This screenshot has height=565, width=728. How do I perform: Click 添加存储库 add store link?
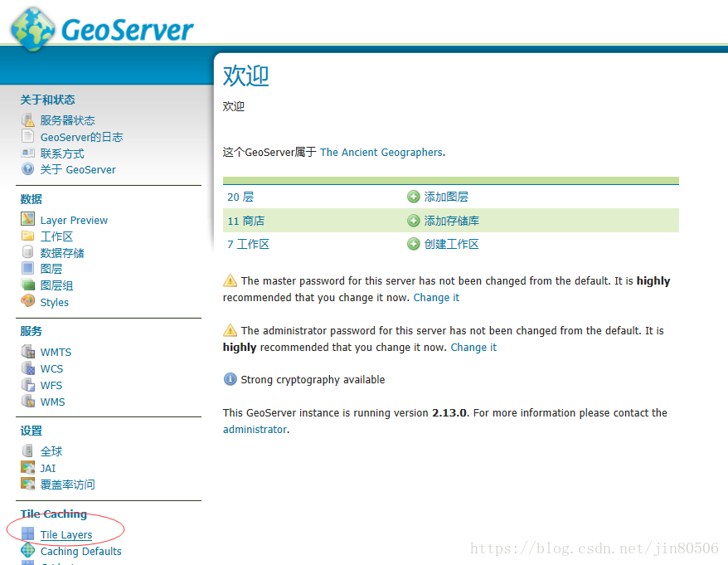452,221
